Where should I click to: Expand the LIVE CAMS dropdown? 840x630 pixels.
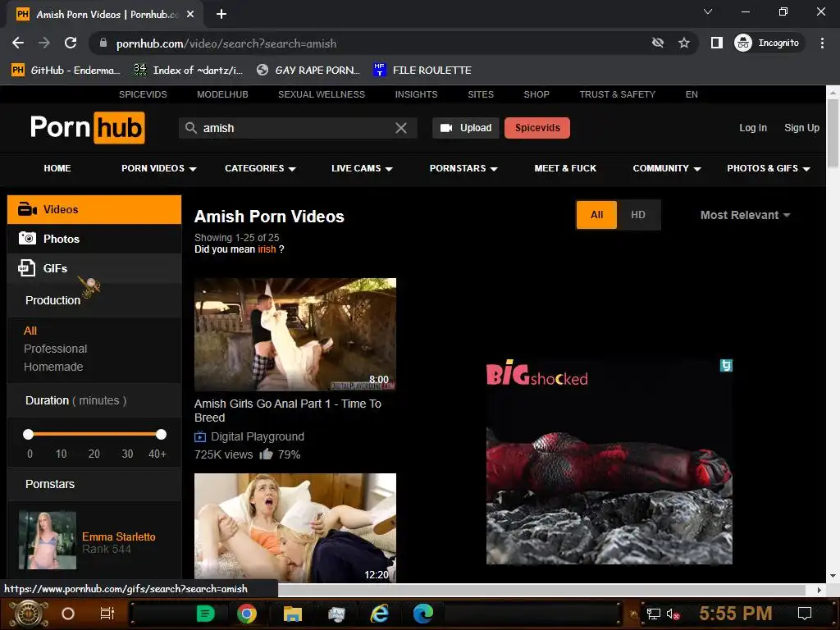coord(362,168)
